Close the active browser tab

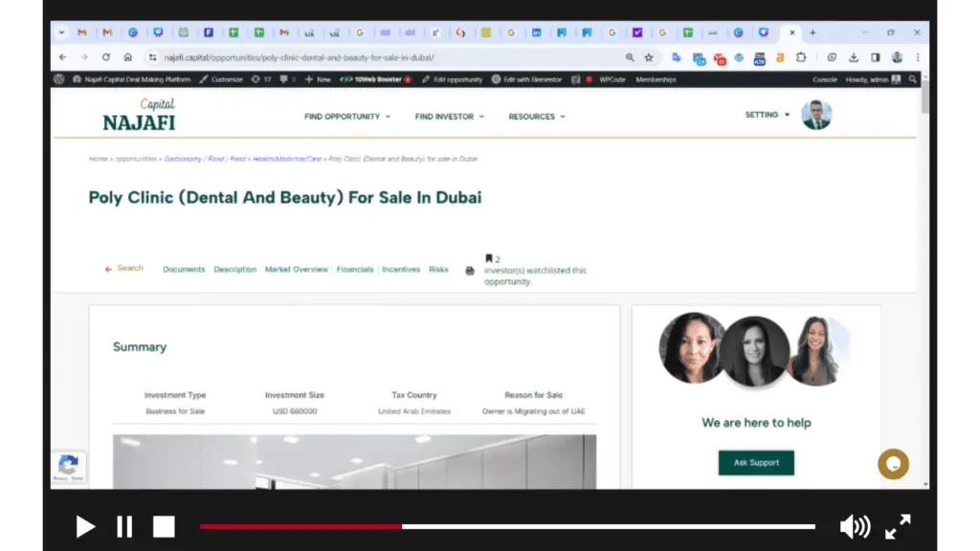(791, 33)
